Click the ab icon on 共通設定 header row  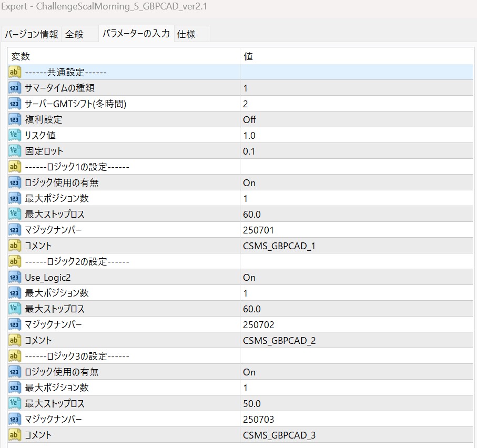15,72
